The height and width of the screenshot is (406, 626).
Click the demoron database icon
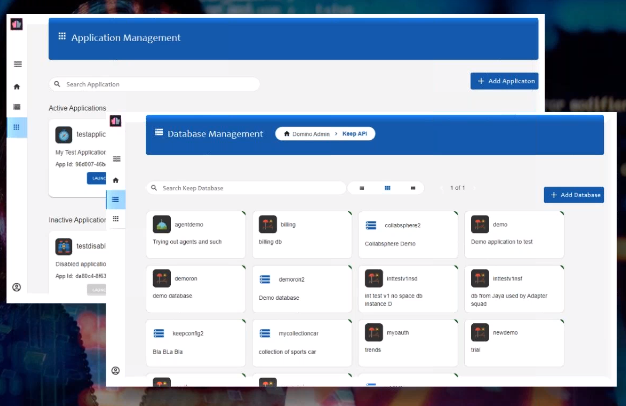(x=162, y=278)
